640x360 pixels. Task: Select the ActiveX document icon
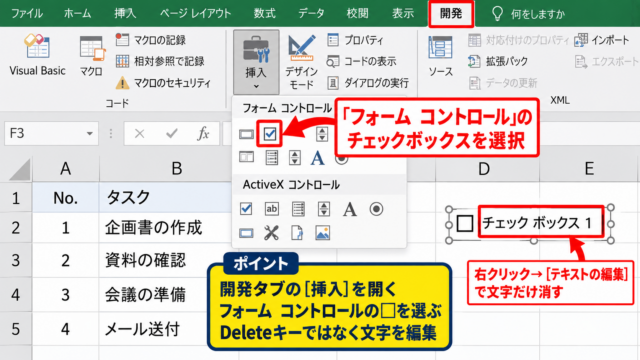(297, 233)
